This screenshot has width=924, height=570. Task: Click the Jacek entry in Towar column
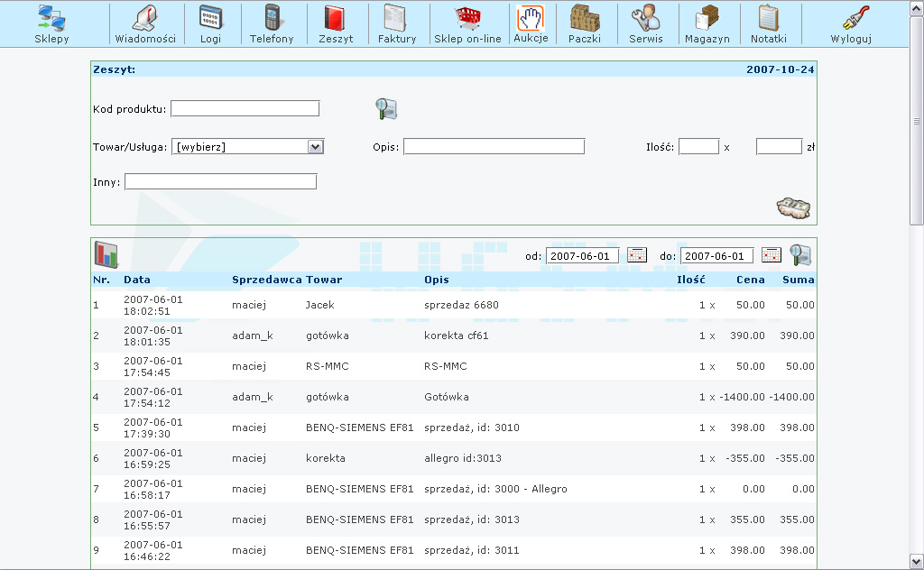(320, 305)
